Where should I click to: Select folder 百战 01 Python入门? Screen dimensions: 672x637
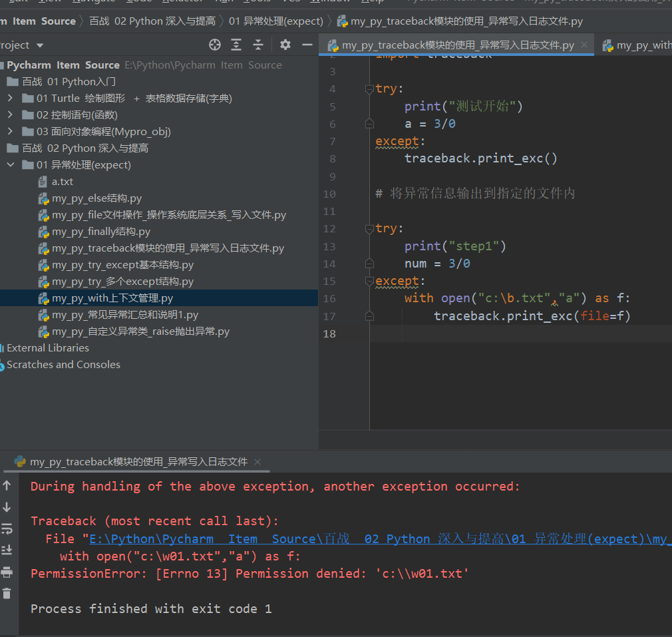(x=69, y=81)
